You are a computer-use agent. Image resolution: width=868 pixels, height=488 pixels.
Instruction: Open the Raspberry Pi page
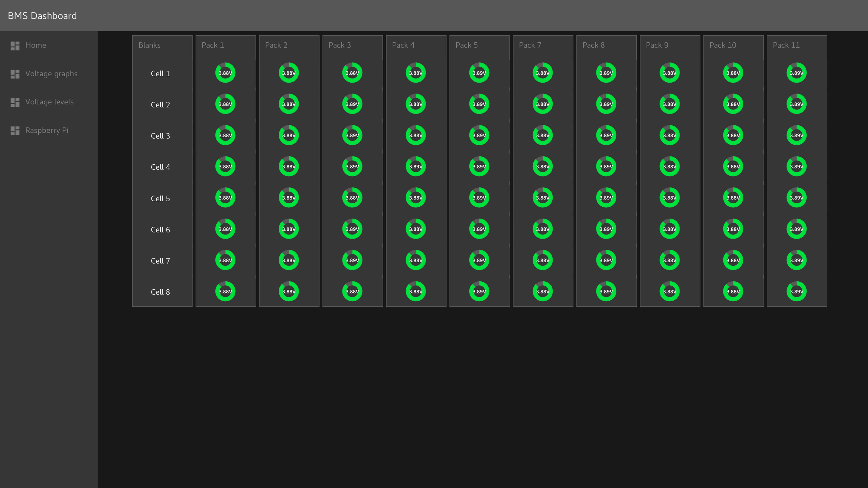tap(47, 130)
